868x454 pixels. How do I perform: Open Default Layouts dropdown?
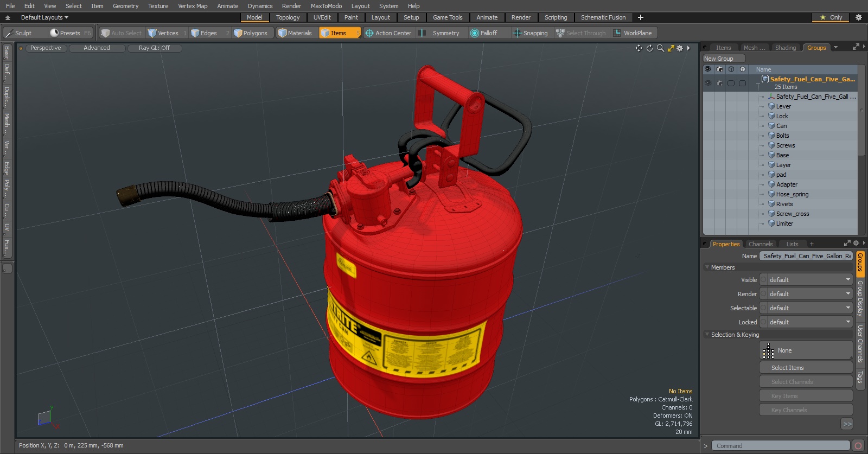44,17
